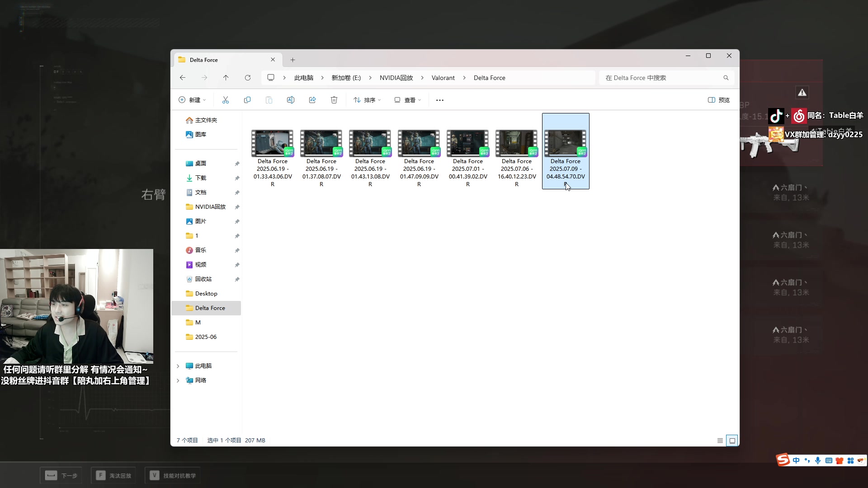Expand the 此电脑 tree node
Image resolution: width=868 pixels, height=488 pixels.
(x=178, y=366)
